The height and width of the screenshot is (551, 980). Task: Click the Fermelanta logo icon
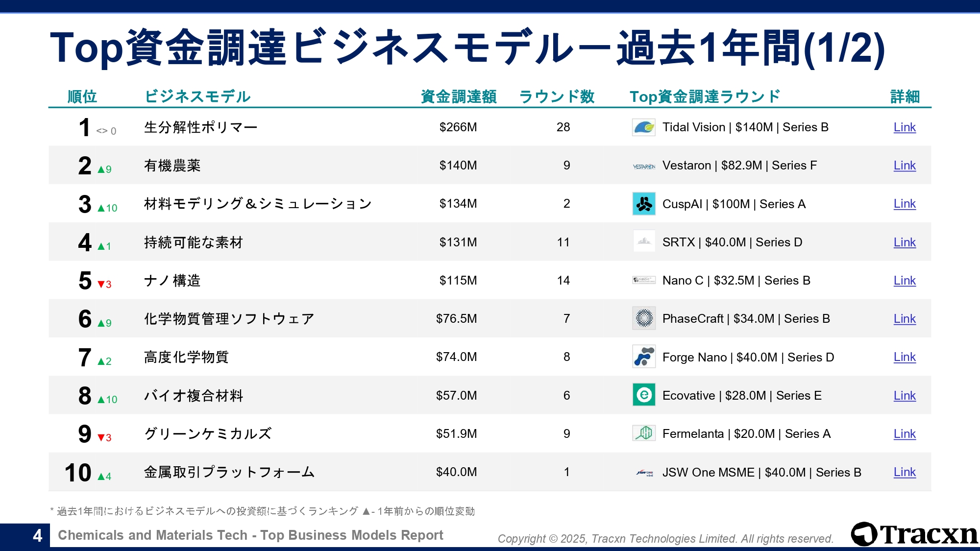tap(644, 433)
